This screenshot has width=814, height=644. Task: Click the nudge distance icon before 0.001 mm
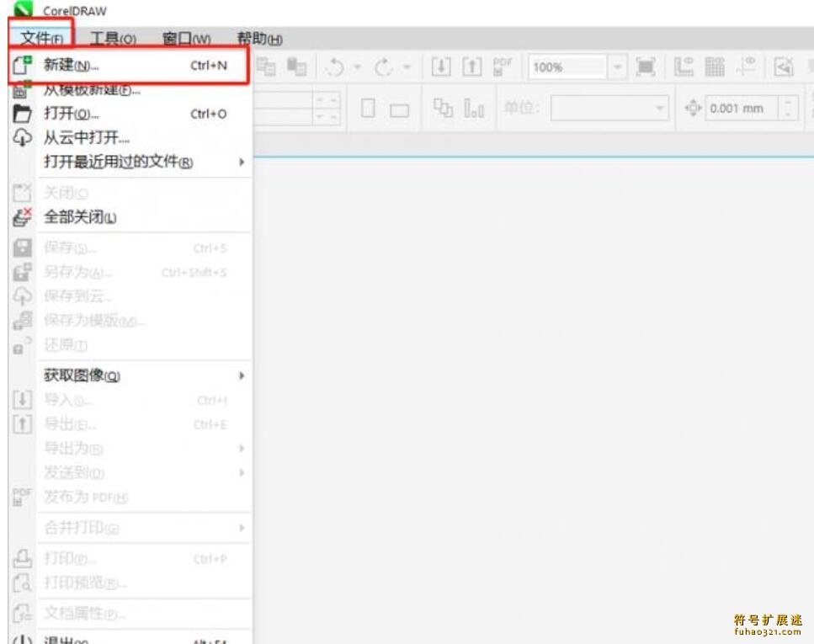click(693, 108)
